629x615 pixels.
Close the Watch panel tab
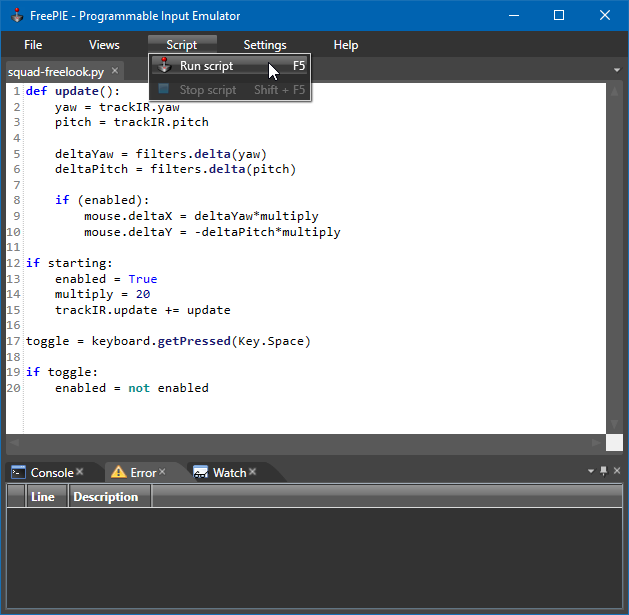(252, 472)
